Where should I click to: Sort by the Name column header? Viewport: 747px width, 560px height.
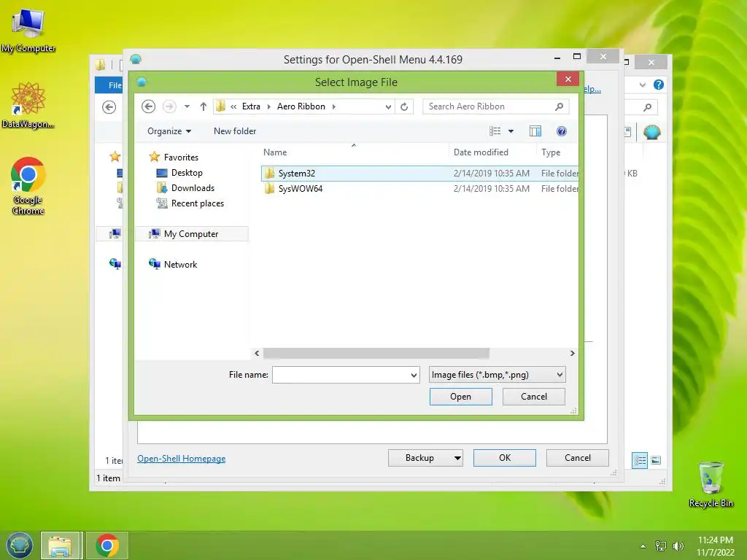275,152
